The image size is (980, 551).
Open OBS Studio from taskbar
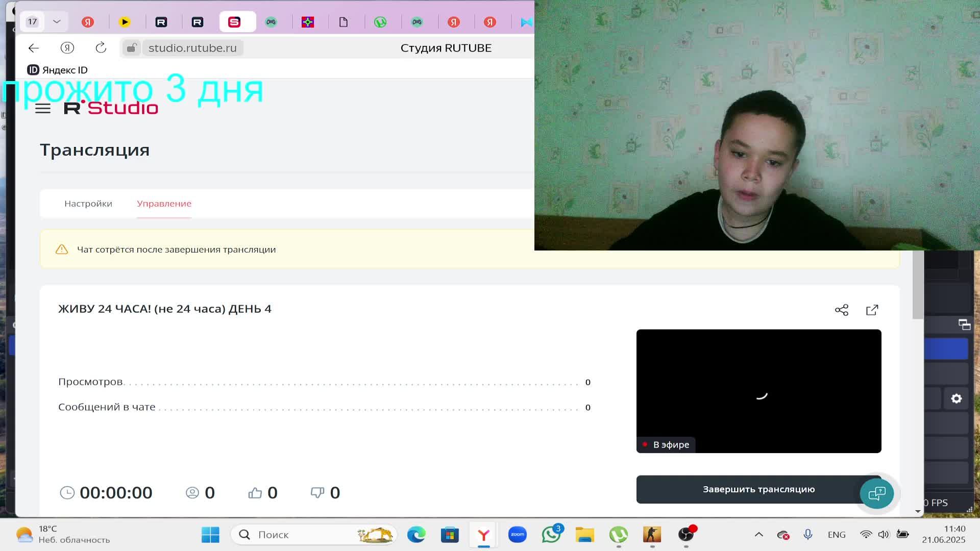(x=686, y=535)
